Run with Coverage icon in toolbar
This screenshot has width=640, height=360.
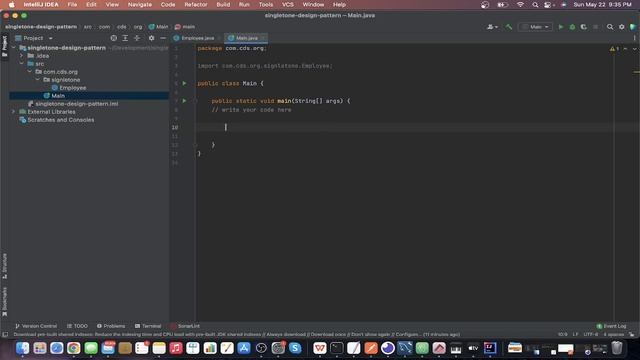[584, 27]
